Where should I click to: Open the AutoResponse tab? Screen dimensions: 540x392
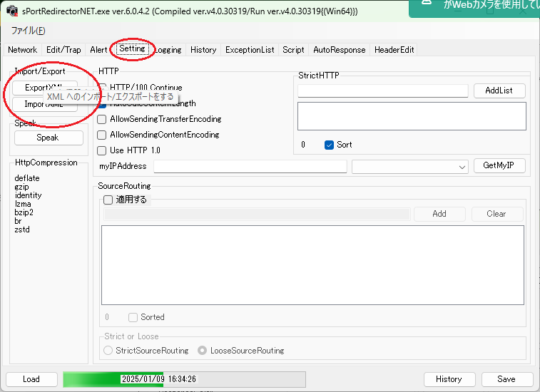[340, 50]
